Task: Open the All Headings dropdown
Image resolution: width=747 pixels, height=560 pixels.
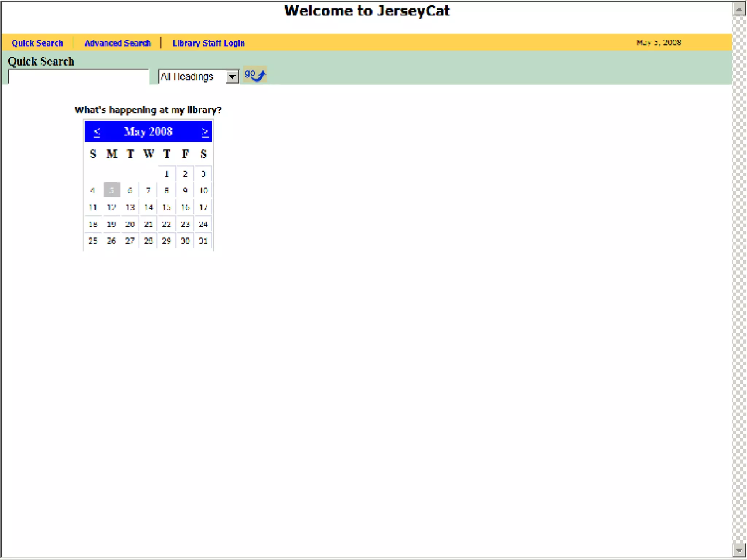Action: click(x=232, y=77)
